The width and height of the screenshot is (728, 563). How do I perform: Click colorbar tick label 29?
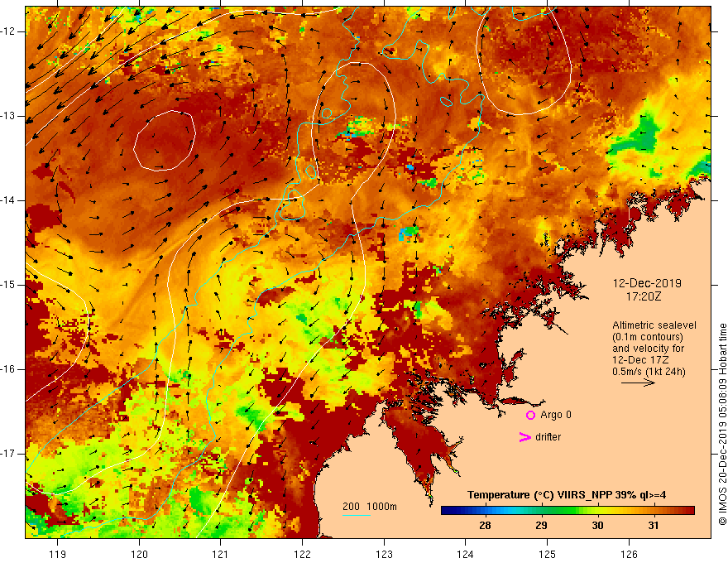[x=541, y=526]
